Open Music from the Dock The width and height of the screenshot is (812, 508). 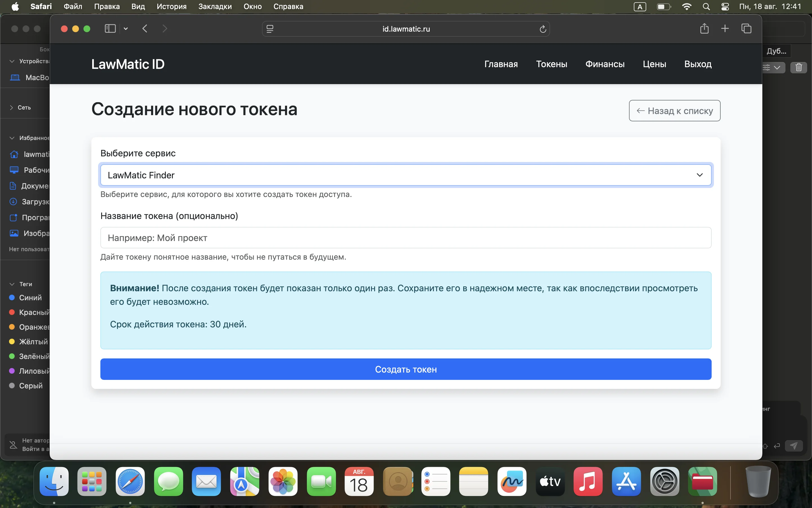588,481
